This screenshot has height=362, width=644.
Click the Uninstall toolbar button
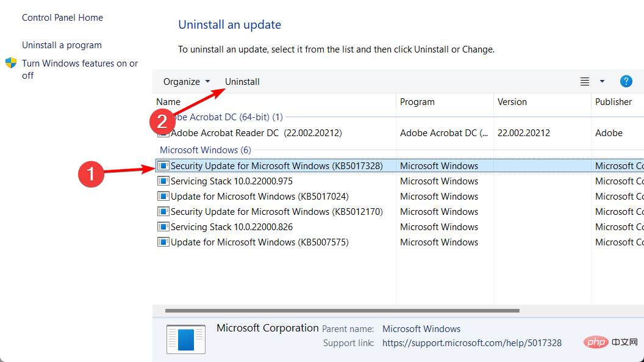tap(242, 82)
